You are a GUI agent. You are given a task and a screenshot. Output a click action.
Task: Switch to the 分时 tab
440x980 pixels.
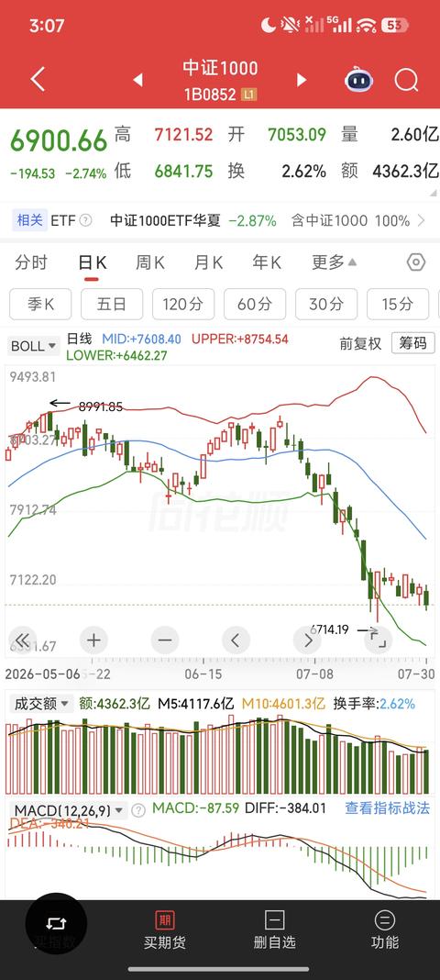pos(31,262)
